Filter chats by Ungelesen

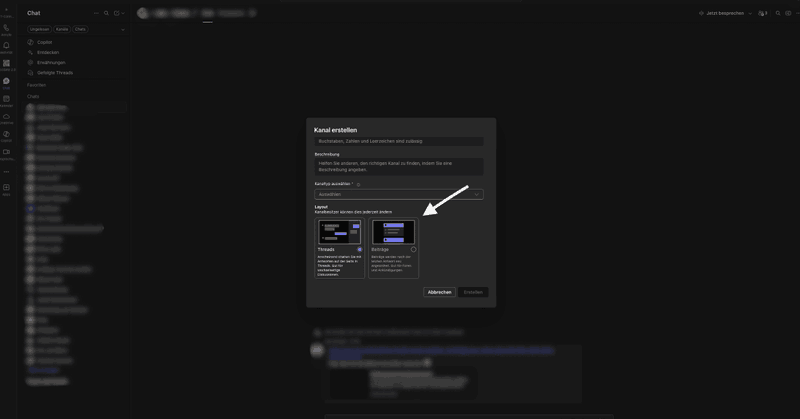(x=39, y=29)
